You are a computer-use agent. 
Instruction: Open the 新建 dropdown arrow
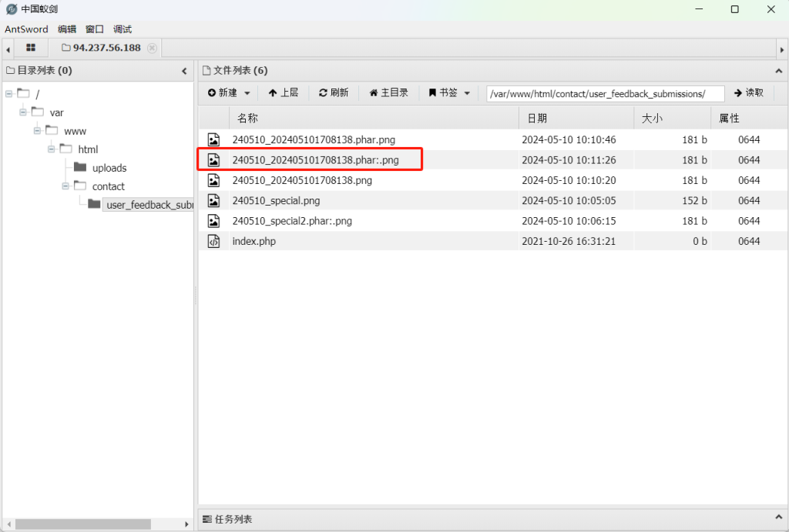point(247,93)
